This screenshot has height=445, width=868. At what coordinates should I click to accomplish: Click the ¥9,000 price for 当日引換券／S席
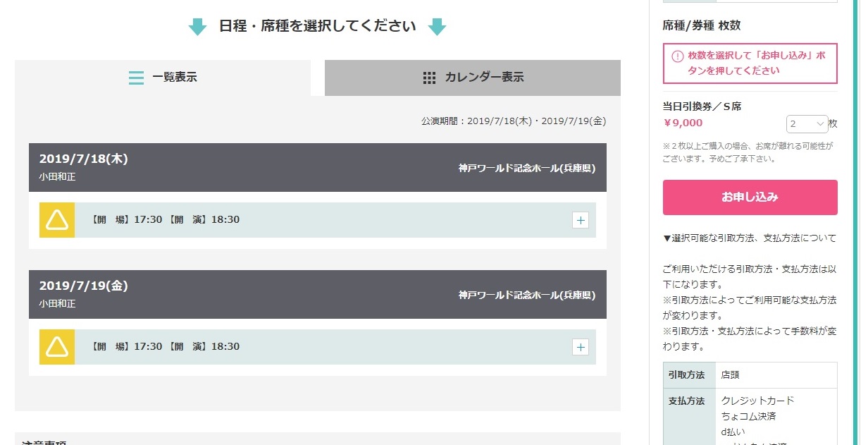pyautogui.click(x=683, y=123)
